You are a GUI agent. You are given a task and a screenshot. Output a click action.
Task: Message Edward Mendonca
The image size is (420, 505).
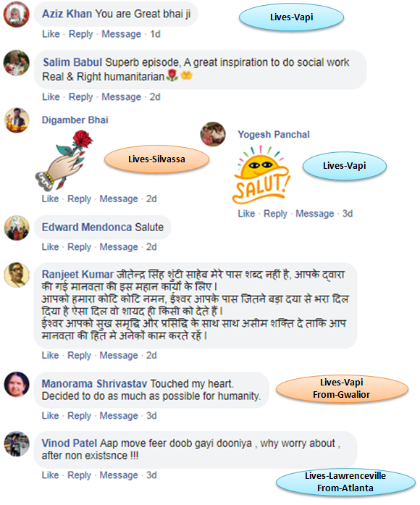119,247
